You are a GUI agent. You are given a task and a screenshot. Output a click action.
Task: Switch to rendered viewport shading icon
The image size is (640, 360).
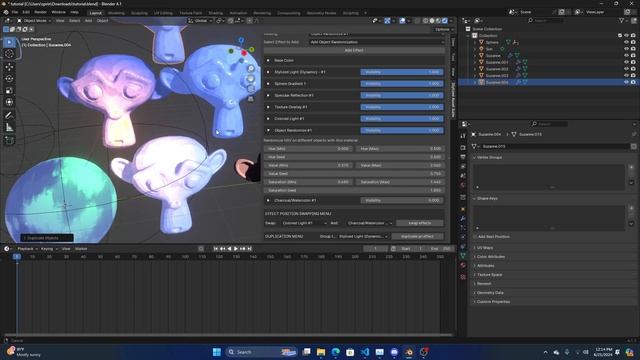point(445,20)
